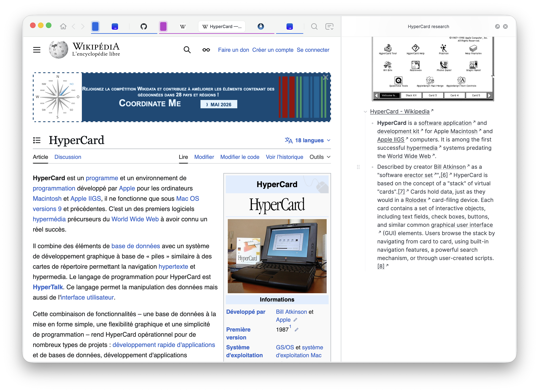
Task: Click the edit pencil next to 1987
Action: point(297,330)
